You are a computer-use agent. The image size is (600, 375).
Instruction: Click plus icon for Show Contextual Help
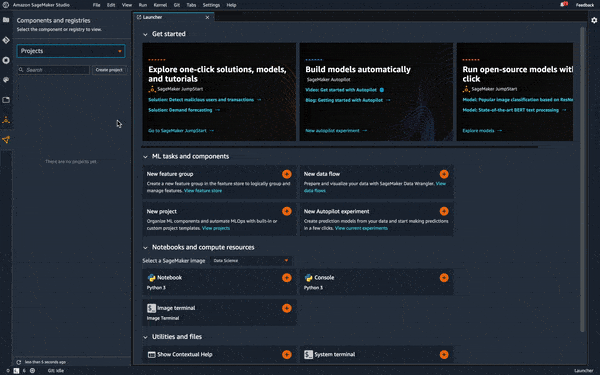click(287, 355)
